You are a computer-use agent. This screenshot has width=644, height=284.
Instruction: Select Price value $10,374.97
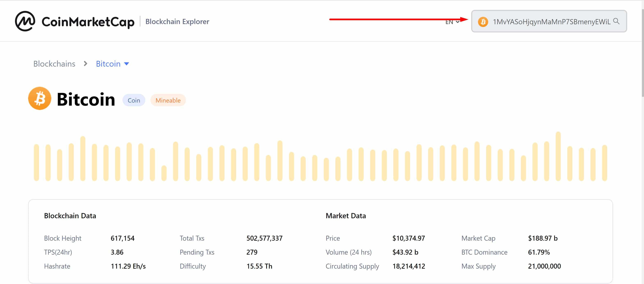pyautogui.click(x=408, y=238)
